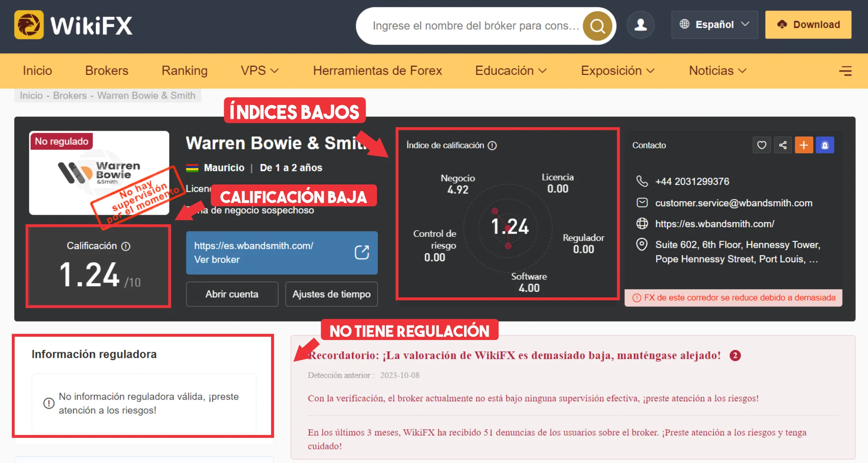Click the cloud download icon
Viewport: 868px width, 463px height.
click(782, 25)
